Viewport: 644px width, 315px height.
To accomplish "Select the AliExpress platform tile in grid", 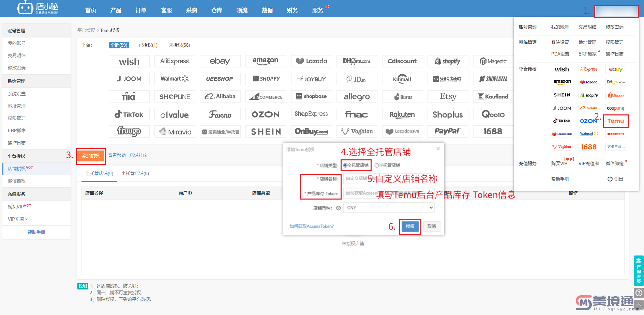I will pyautogui.click(x=175, y=61).
